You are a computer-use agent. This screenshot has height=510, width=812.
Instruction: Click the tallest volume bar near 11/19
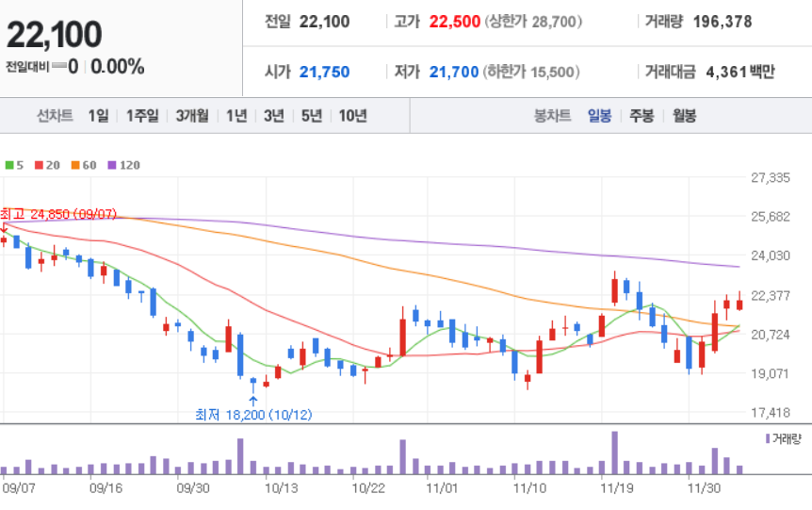tap(615, 453)
